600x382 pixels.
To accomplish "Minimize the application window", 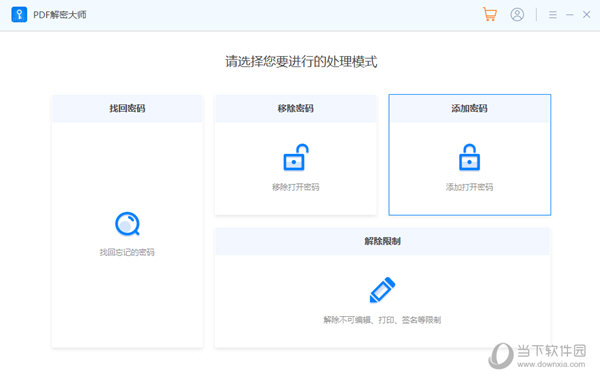I will (570, 15).
